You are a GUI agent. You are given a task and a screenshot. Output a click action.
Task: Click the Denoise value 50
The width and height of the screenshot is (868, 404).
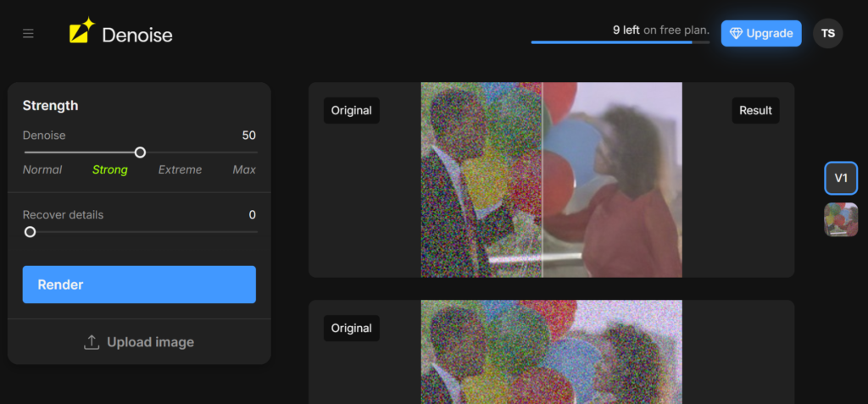click(248, 136)
